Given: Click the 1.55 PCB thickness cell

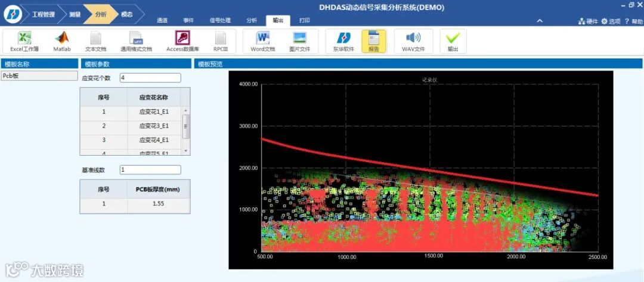Looking at the screenshot, I should [159, 203].
